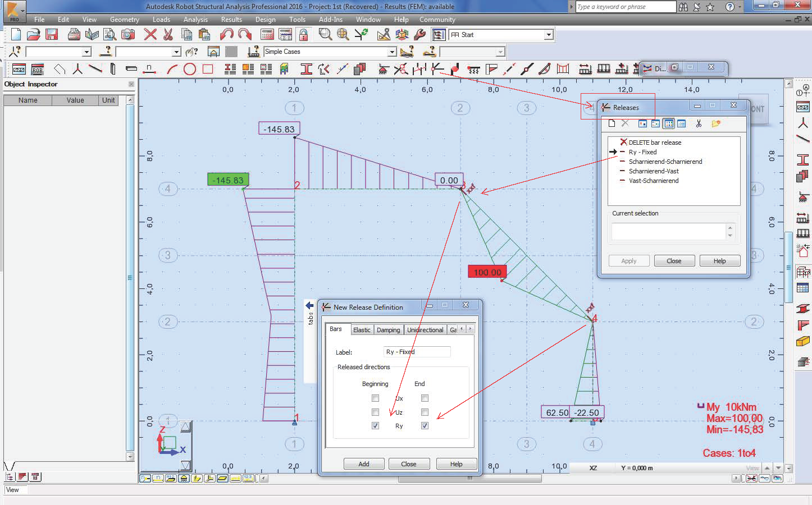This screenshot has width=812, height=505.
Task: Uncheck the Beginning Ry release checkbox
Action: (375, 426)
